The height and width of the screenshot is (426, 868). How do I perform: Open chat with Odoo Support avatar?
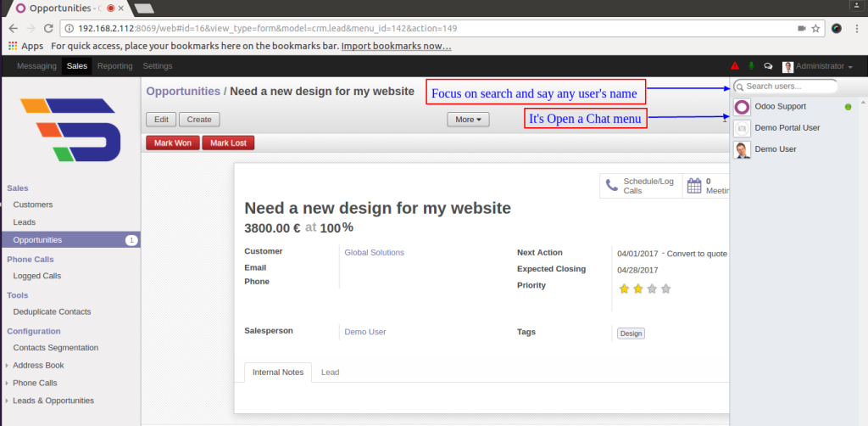(742, 107)
